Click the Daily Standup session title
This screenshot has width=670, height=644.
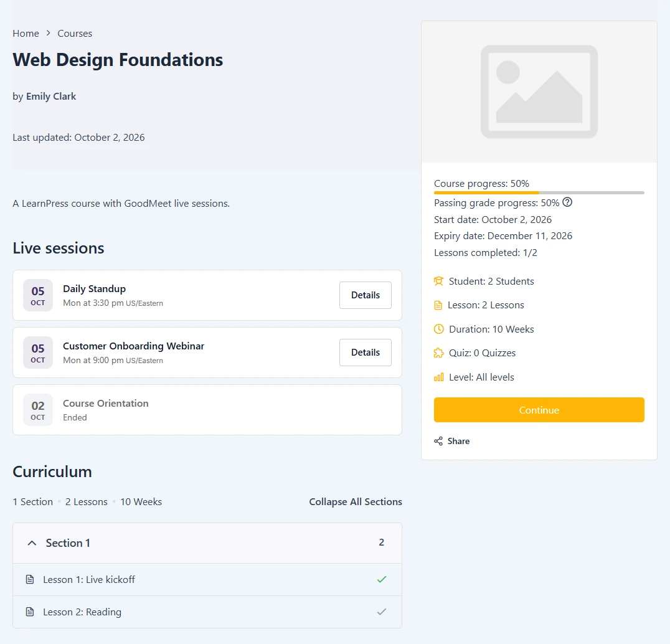95,289
